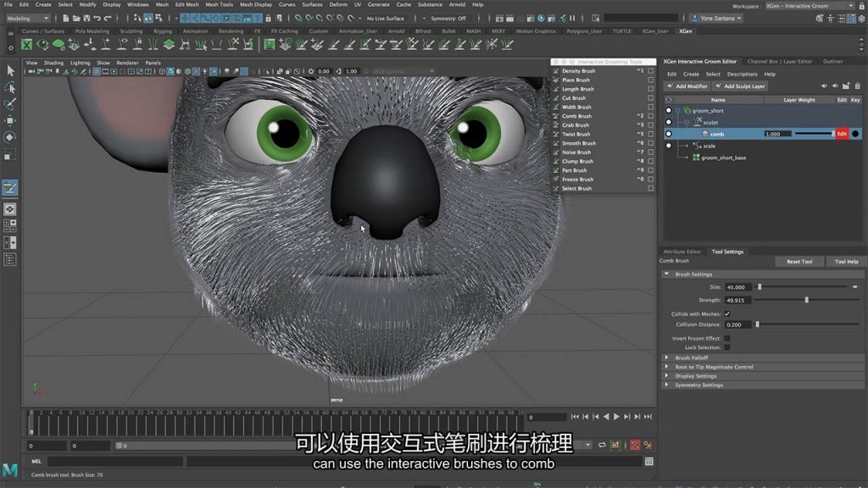
Task: Uncheck Collide with Meshes checkbox
Action: click(726, 314)
